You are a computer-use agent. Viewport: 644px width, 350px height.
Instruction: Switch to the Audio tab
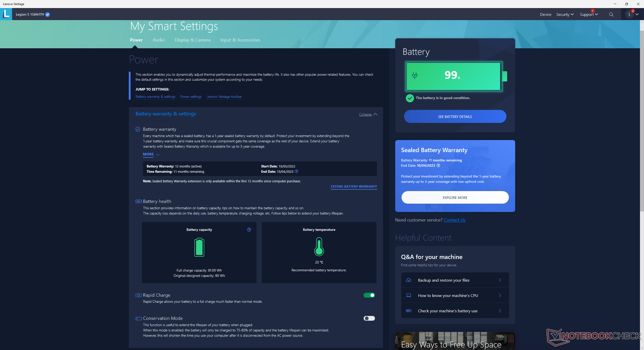[159, 40]
